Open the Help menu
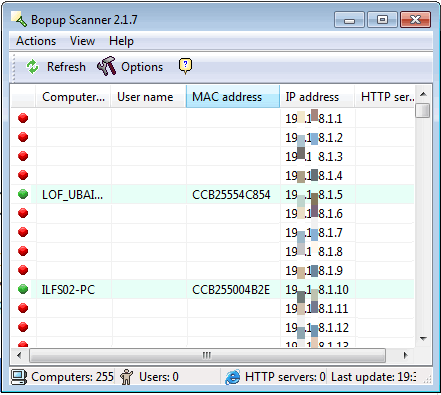This screenshot has width=441, height=395. (121, 41)
